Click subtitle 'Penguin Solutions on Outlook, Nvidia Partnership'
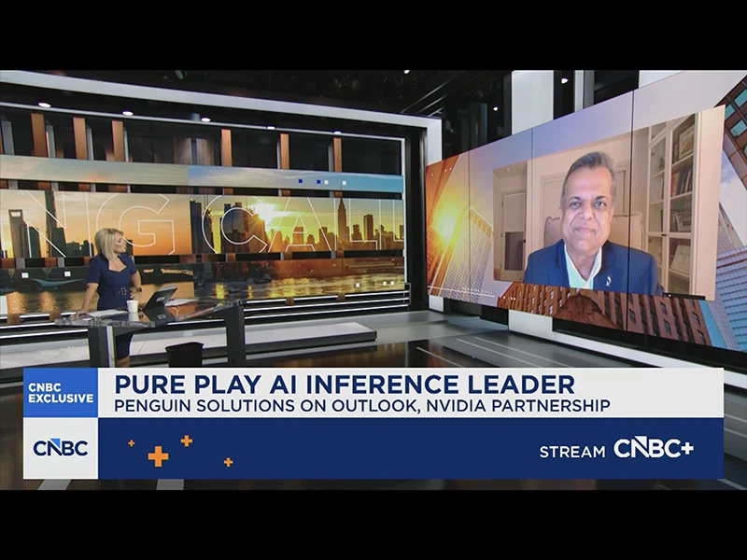The image size is (747, 560). tap(362, 406)
